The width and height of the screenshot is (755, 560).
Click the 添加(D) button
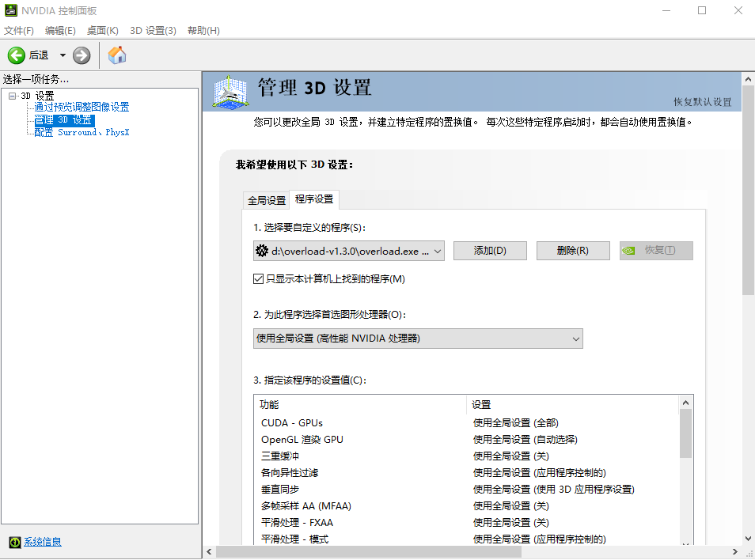click(x=490, y=251)
